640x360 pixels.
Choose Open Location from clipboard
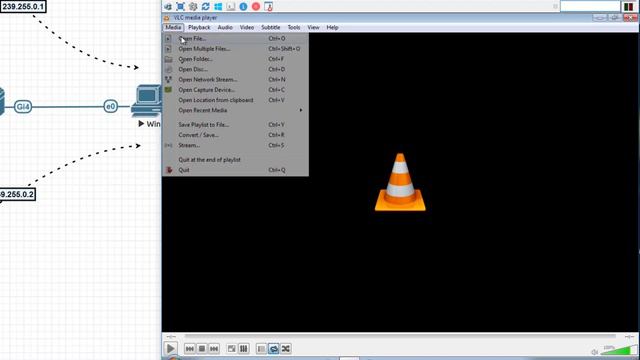click(x=236, y=100)
